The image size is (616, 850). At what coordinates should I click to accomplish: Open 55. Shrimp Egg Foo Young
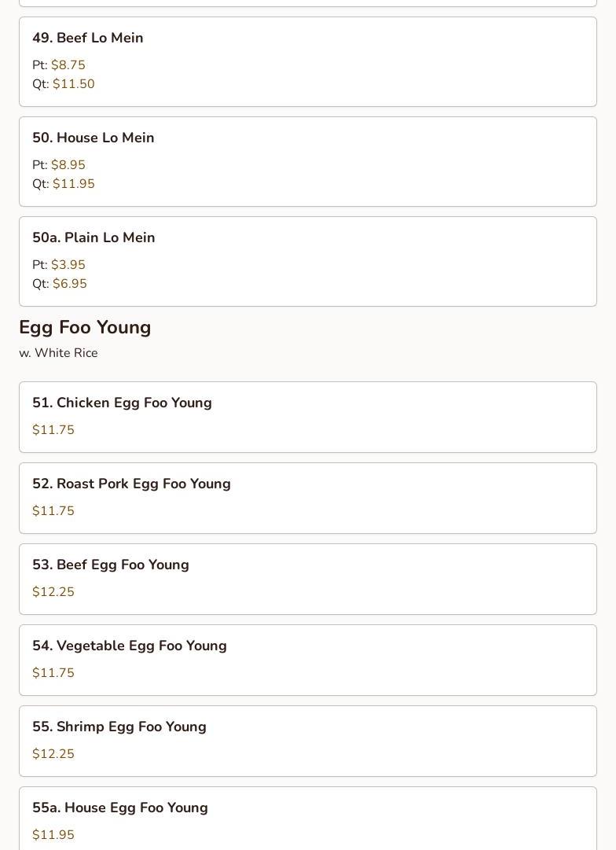click(308, 741)
